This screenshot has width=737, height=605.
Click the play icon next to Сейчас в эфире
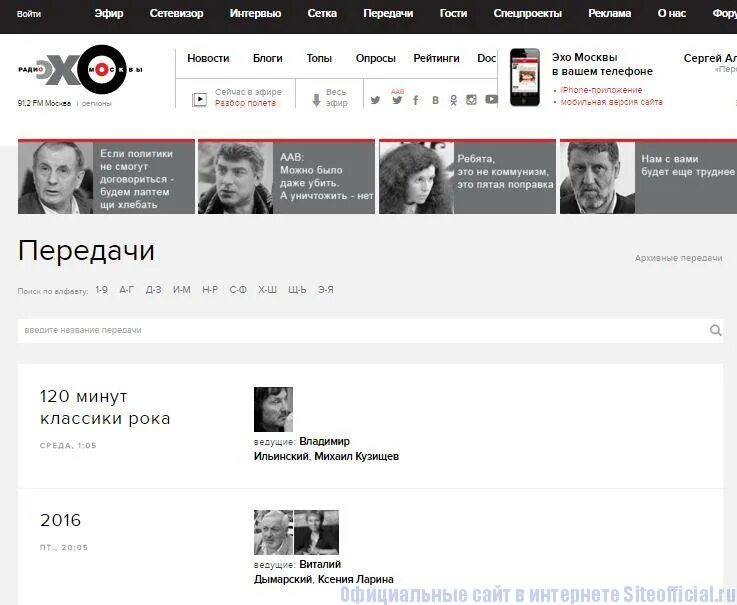(x=199, y=100)
